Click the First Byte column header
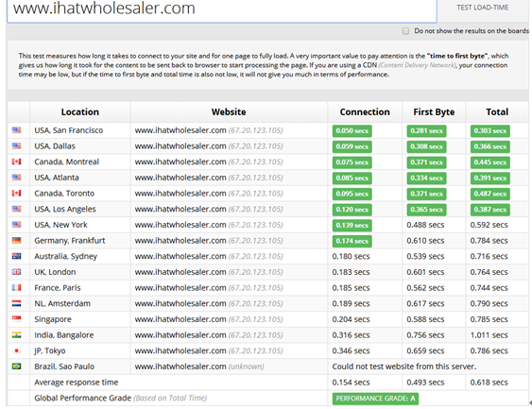 click(434, 111)
